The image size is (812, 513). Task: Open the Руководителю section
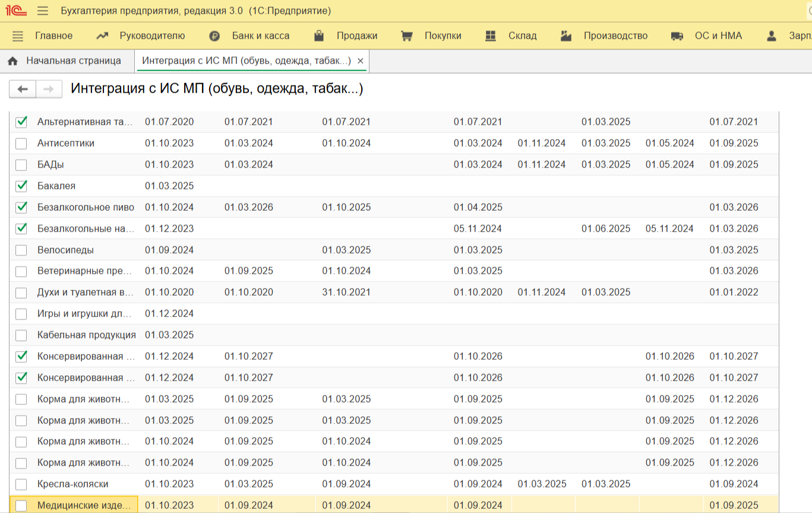tap(152, 36)
